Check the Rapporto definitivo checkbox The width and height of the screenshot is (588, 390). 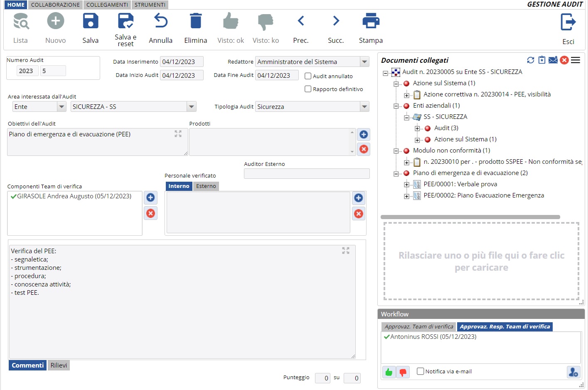[x=308, y=89]
